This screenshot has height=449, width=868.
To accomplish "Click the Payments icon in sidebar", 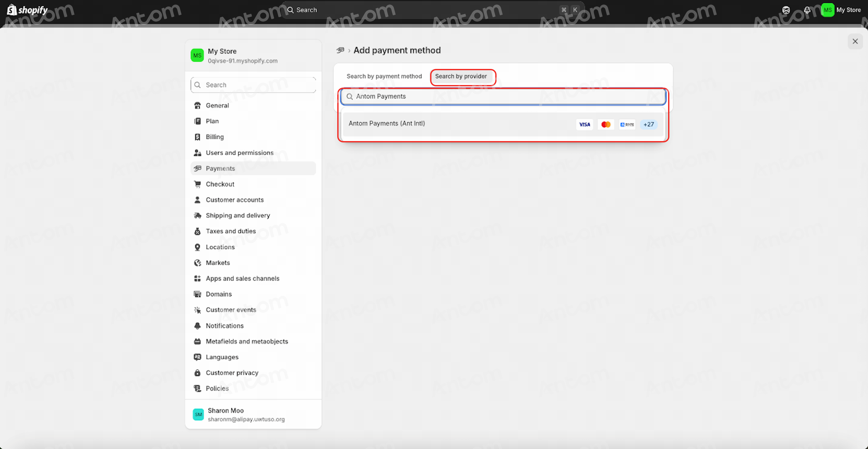I will pos(197,168).
